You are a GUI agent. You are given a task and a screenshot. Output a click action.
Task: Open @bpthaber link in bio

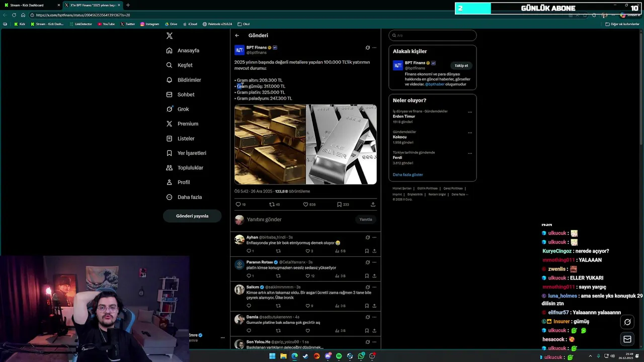click(435, 84)
